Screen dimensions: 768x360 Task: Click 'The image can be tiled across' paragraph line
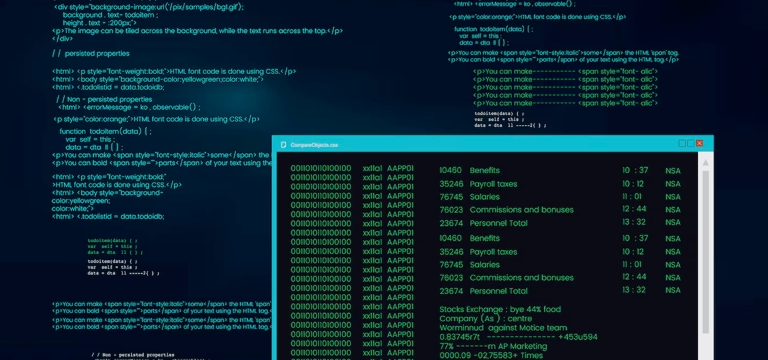click(x=197, y=30)
